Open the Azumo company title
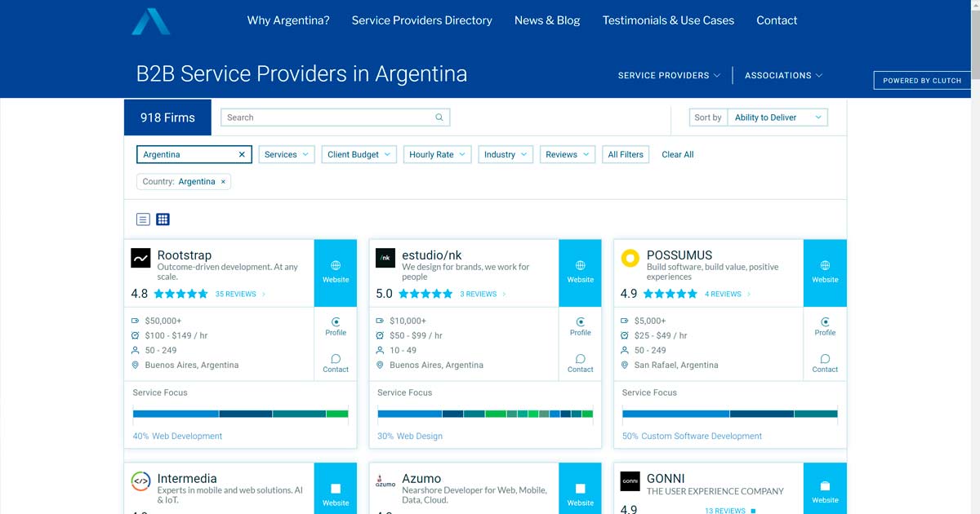 pos(421,478)
